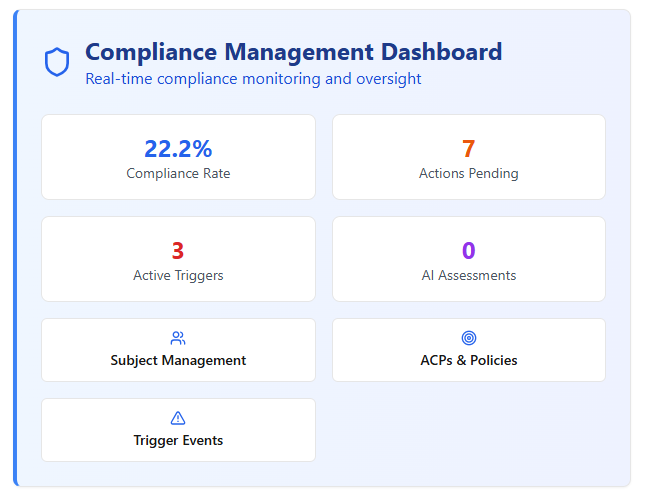Viewport: 645px width, 499px height.
Task: Click the Actions Pending label
Action: tap(469, 173)
